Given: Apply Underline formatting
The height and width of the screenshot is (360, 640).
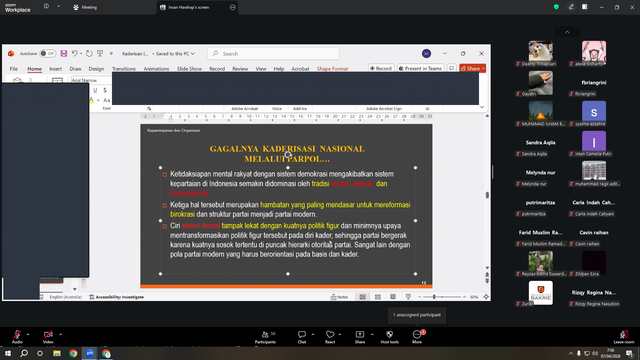Looking at the screenshot, I should pyautogui.click(x=95, y=90).
